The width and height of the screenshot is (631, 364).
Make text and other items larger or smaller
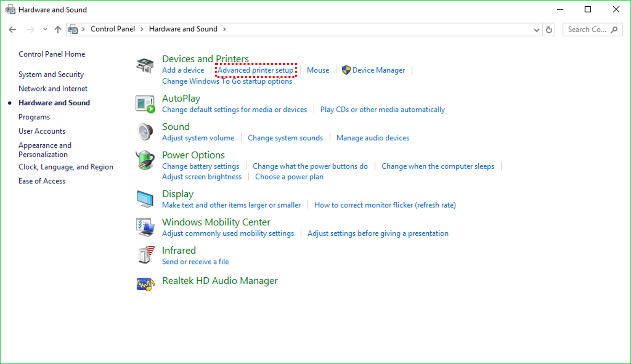pyautogui.click(x=231, y=205)
